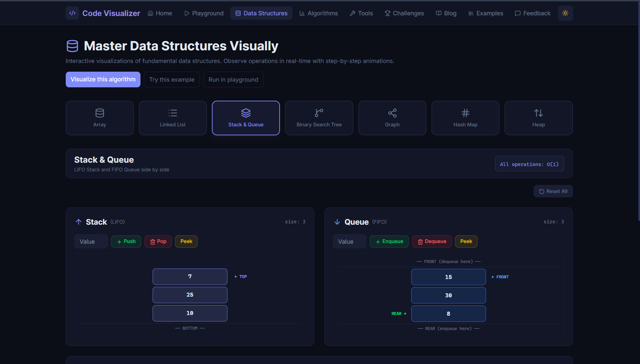The height and width of the screenshot is (364, 640).
Task: Pop the top stack element
Action: pyautogui.click(x=158, y=241)
